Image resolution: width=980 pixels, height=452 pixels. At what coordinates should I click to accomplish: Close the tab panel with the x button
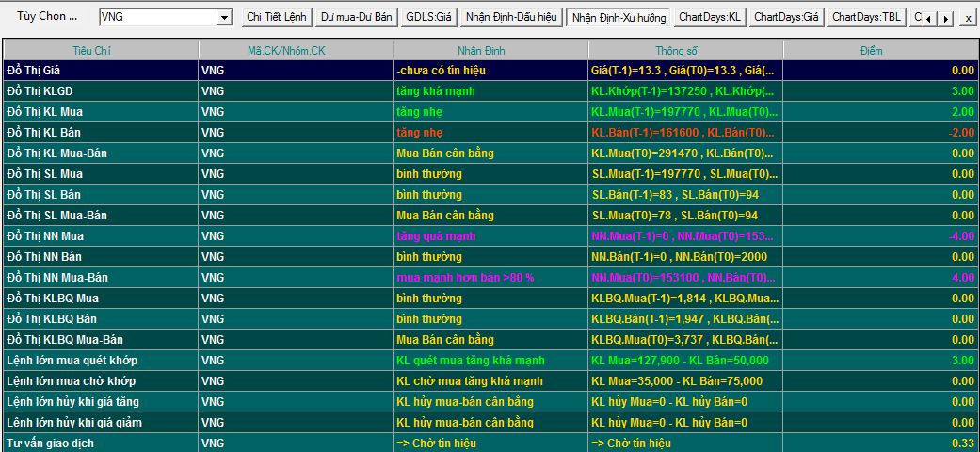(968, 18)
